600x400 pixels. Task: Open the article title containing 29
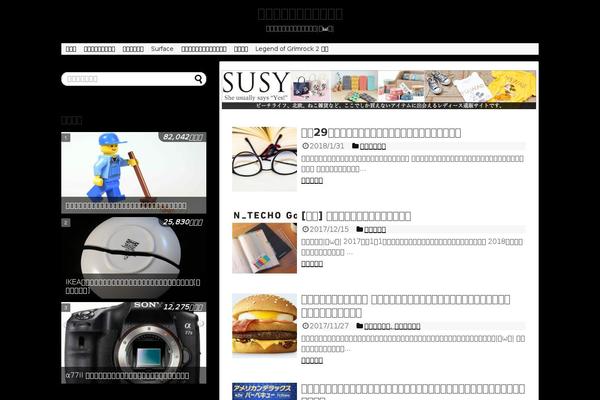[x=381, y=132]
